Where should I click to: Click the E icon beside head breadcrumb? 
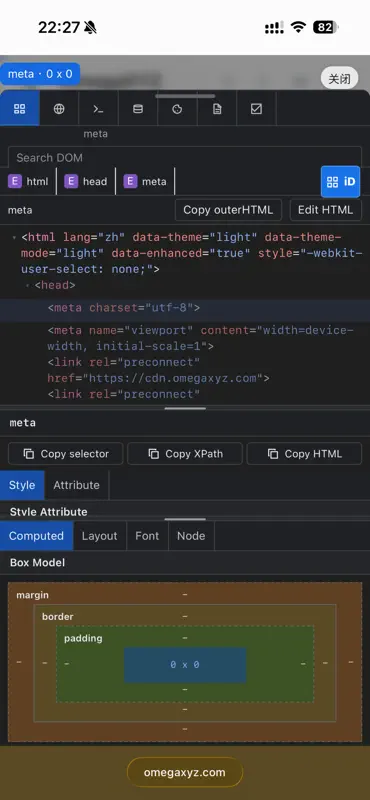click(71, 181)
